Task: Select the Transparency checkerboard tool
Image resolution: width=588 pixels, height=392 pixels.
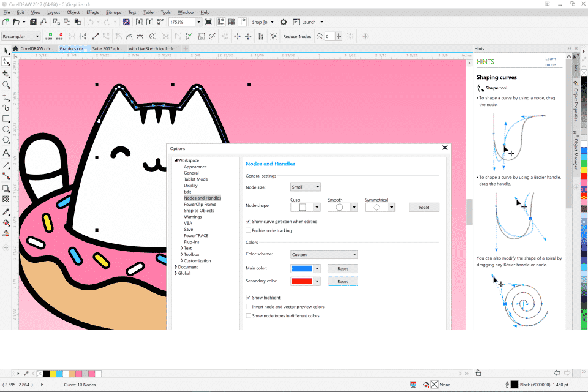Action: (6, 199)
